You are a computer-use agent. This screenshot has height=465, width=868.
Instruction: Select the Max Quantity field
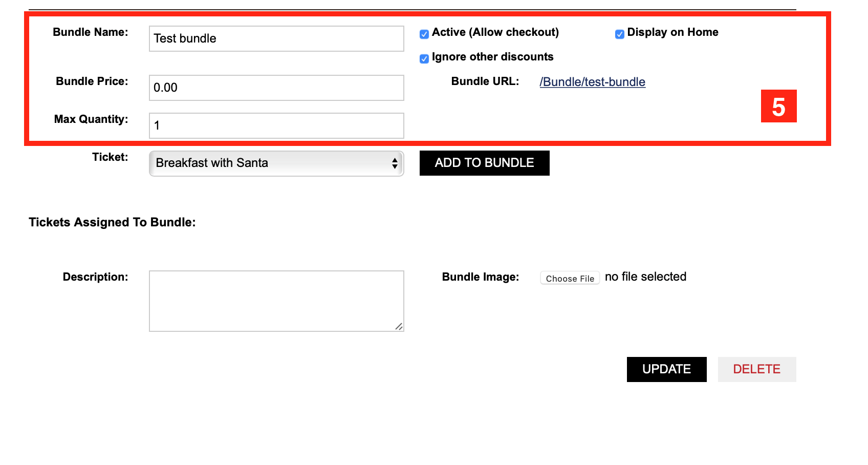click(276, 126)
